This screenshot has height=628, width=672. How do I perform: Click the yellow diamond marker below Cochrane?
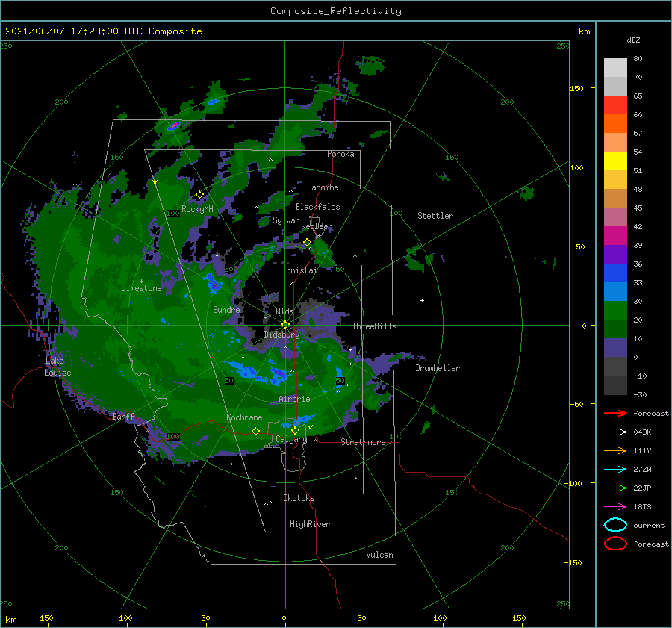(255, 432)
